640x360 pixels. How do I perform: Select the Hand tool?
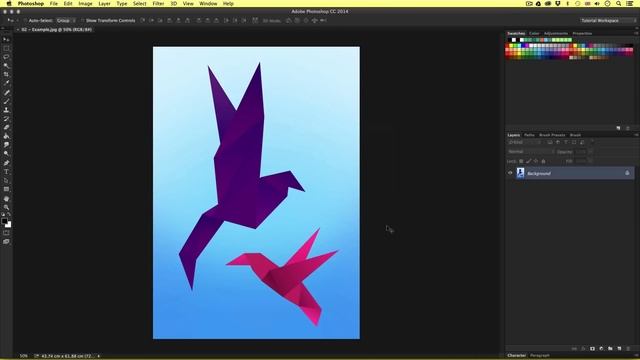pos(6,199)
